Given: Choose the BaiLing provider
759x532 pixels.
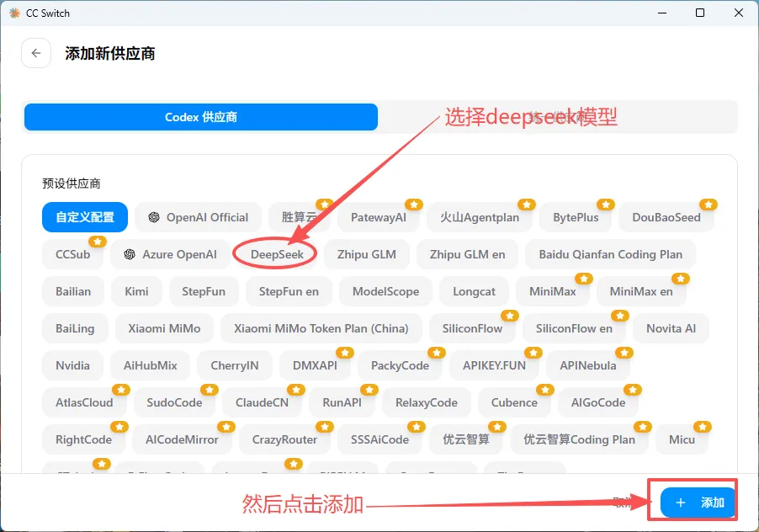Looking at the screenshot, I should (x=75, y=328).
